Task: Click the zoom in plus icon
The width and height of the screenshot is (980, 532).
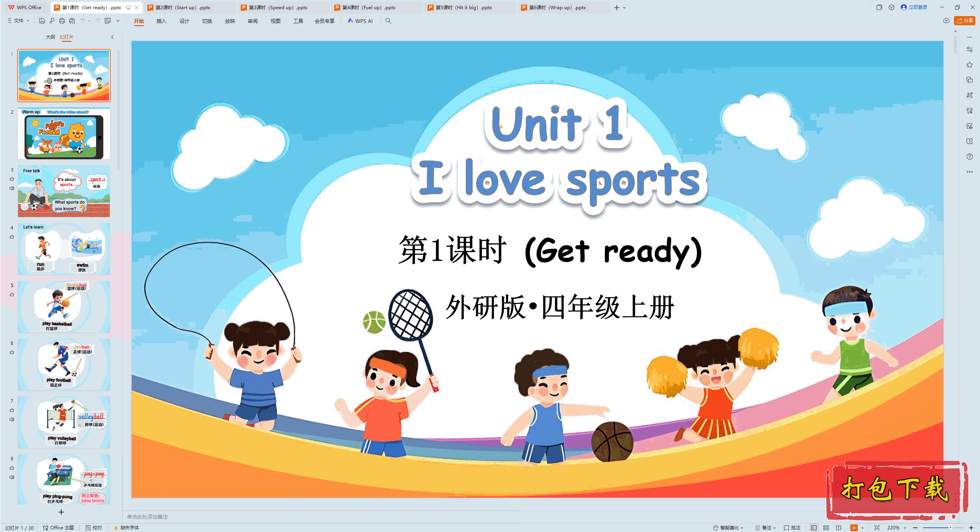Action: pos(971,528)
